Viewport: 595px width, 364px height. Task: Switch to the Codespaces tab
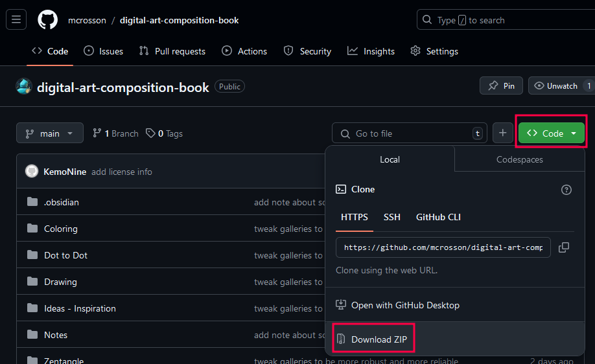point(519,159)
